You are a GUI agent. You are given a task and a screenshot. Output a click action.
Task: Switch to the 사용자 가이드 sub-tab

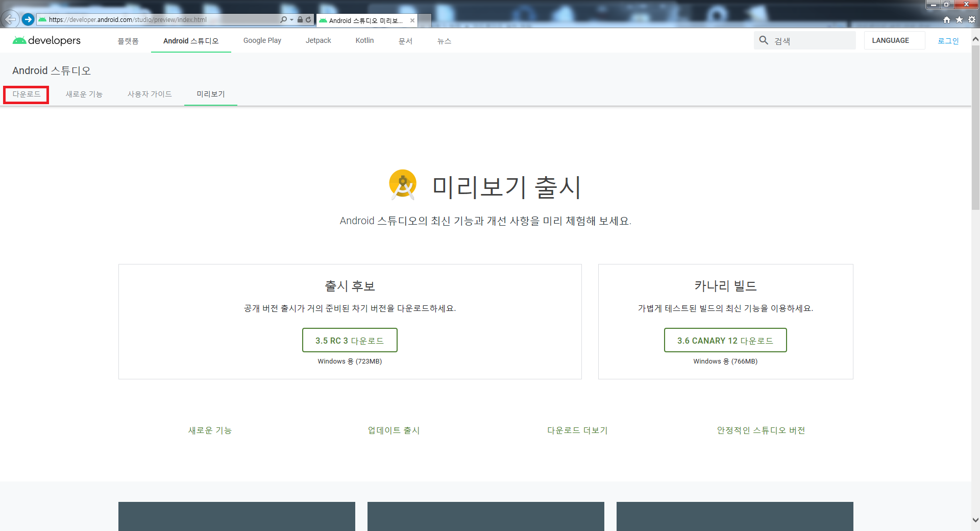coord(150,94)
